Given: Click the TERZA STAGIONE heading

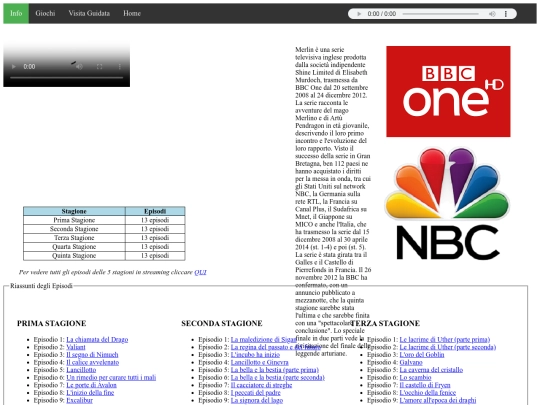Looking at the screenshot, I should (385, 323).
